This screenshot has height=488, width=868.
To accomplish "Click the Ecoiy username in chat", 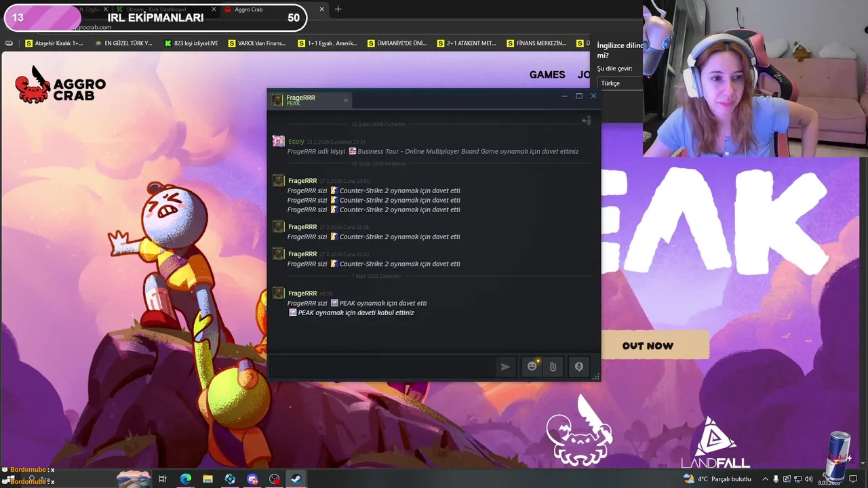I will (x=296, y=142).
